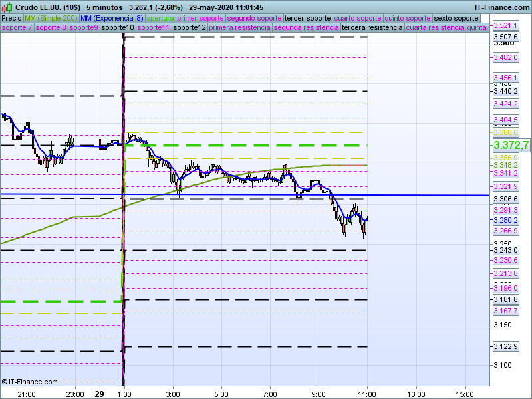This screenshot has height=399, width=532.
Task: Click the 3:00 time axis label
Action: 173,394
